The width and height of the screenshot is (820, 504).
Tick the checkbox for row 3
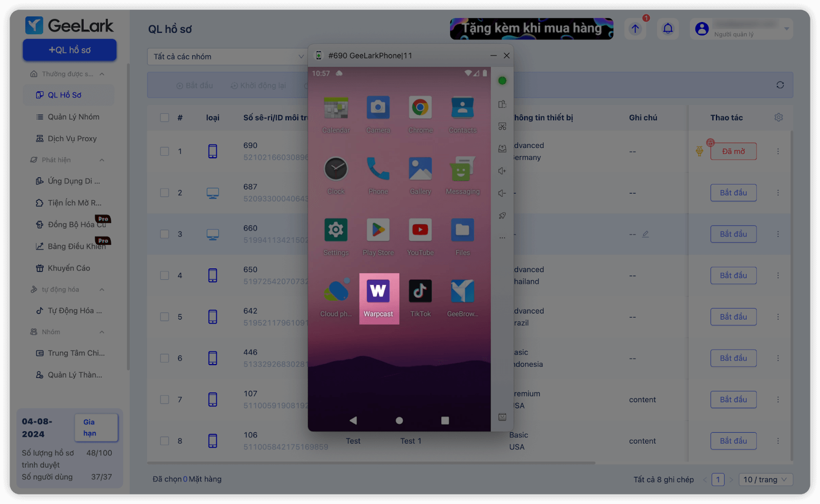(165, 234)
